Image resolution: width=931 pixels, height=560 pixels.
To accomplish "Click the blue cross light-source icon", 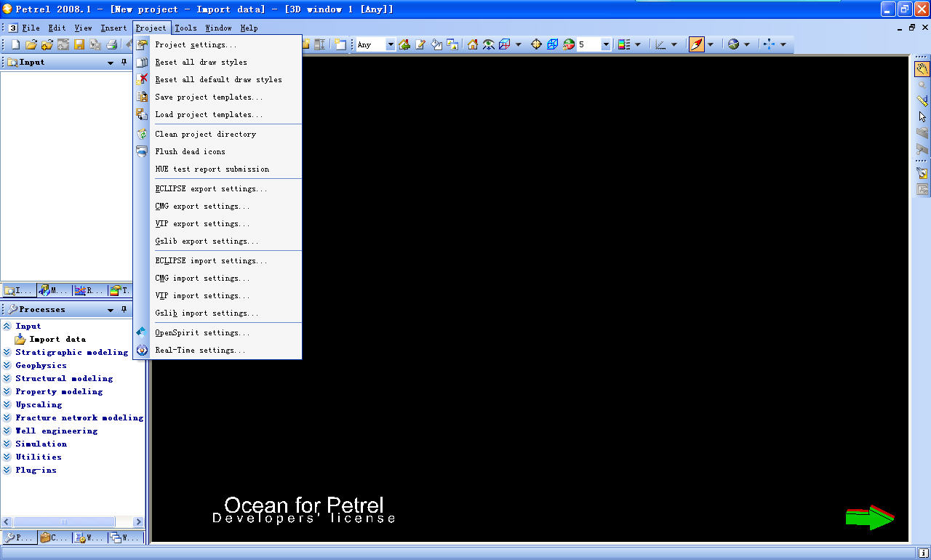I will point(770,44).
